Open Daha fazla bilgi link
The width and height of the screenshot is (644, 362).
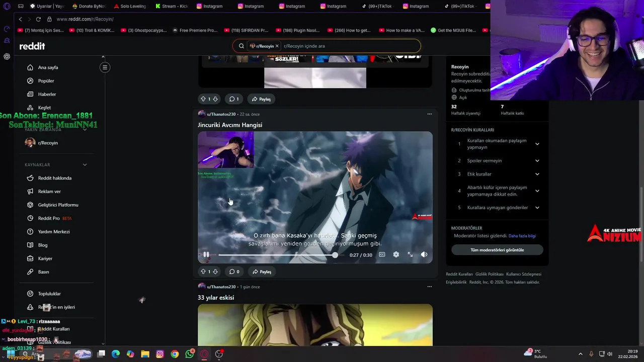(x=522, y=236)
